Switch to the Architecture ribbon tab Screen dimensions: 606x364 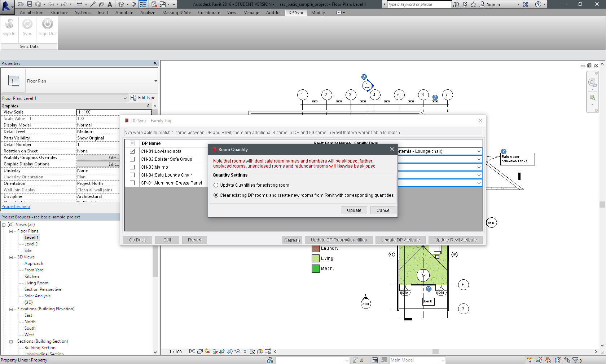coord(31,13)
